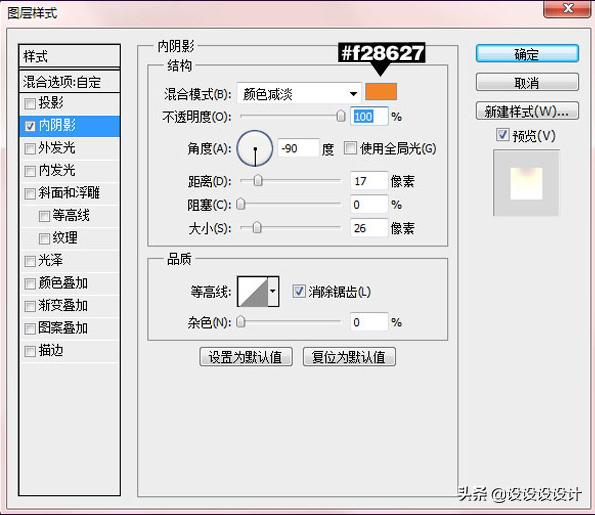Click the distance field showing 17

click(369, 181)
